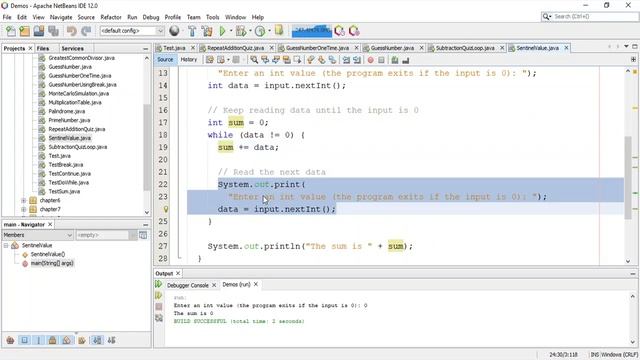The image size is (640, 360).
Task: Select main(String[] args) in Navigator
Action: tap(52, 263)
